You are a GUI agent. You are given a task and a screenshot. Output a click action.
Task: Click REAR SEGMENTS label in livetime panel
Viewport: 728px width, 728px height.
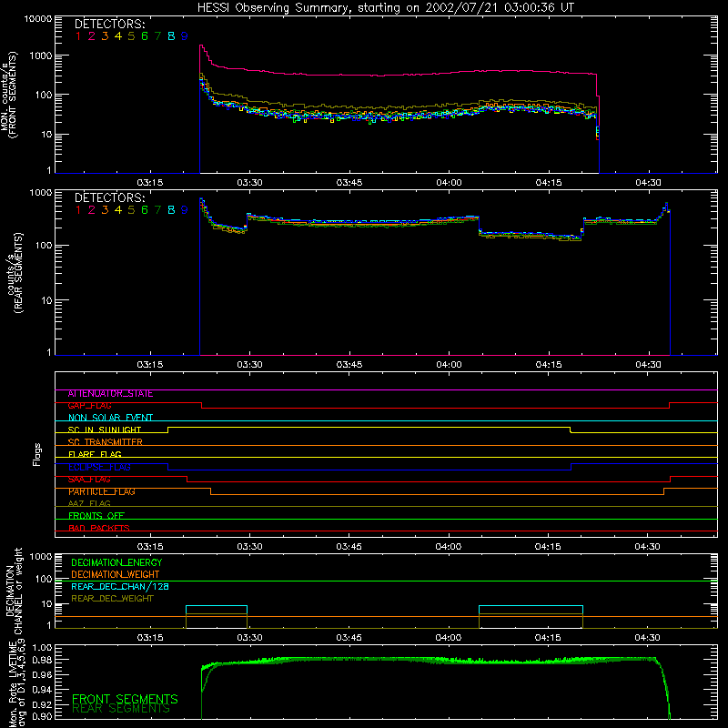[x=121, y=709]
